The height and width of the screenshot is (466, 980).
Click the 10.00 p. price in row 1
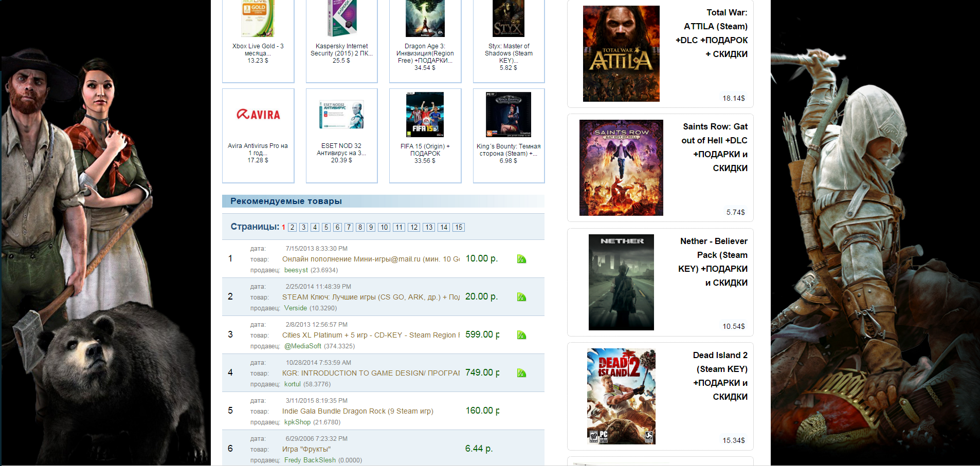(x=482, y=258)
